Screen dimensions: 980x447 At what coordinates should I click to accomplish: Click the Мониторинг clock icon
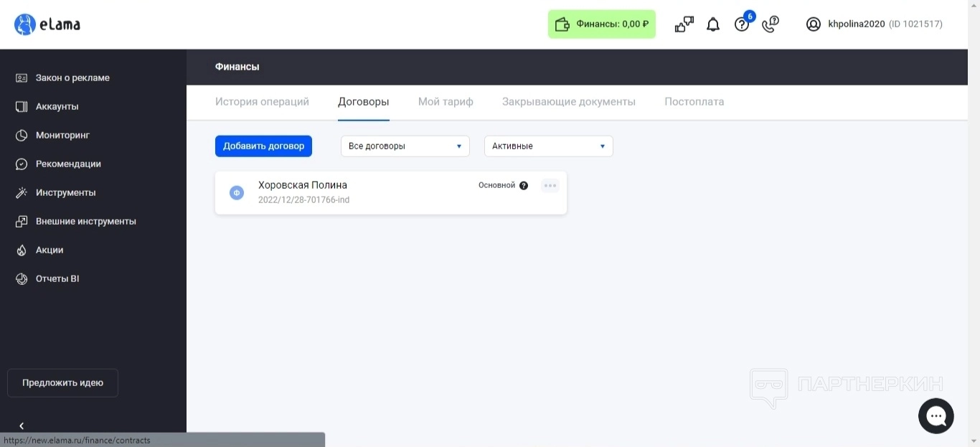pos(22,135)
